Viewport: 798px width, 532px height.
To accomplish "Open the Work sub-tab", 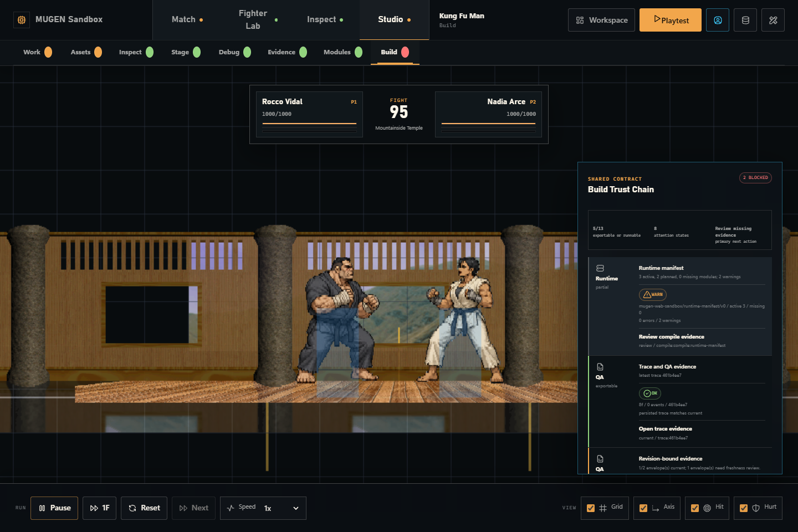I will [37, 52].
